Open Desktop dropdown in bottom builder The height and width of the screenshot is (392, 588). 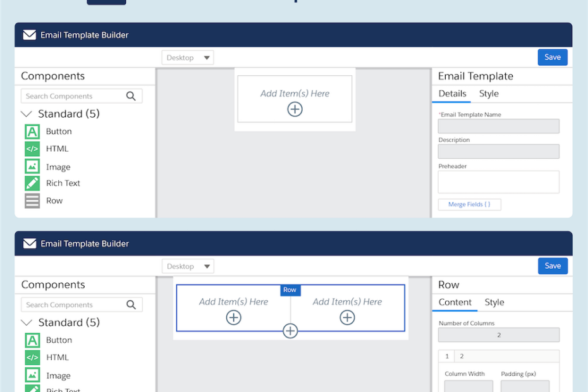click(188, 266)
